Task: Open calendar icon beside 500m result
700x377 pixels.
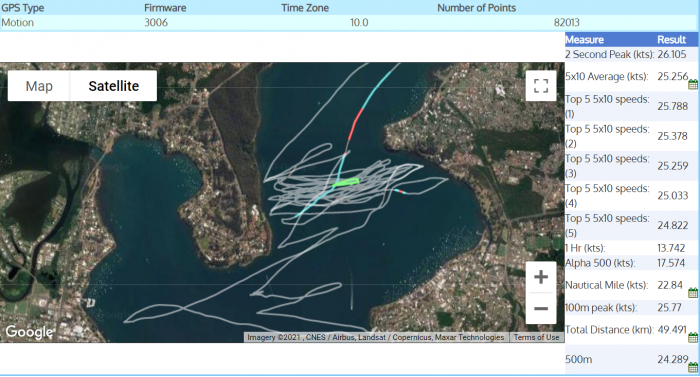Action: tap(693, 367)
